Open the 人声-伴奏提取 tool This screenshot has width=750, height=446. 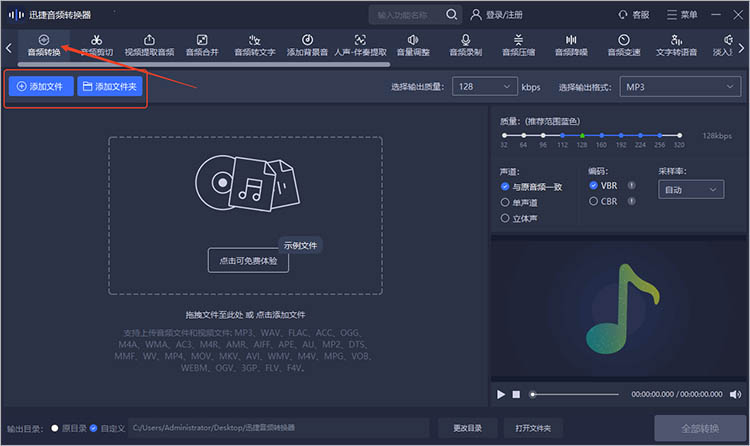point(360,45)
